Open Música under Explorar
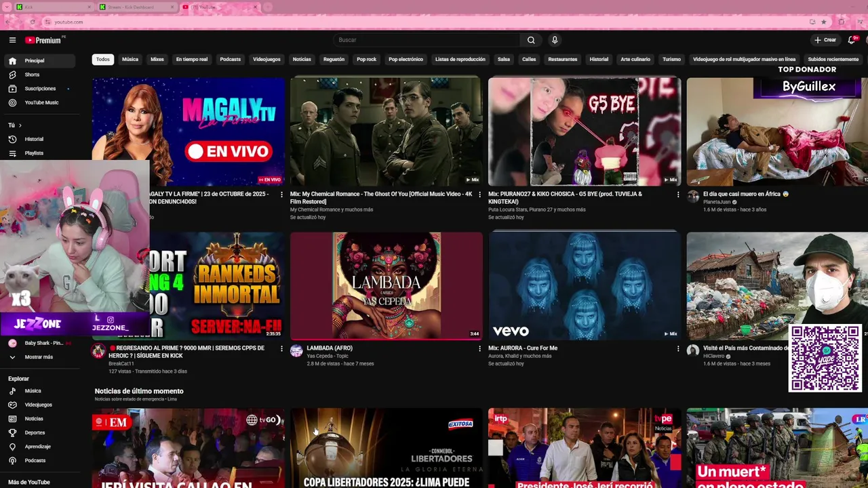The width and height of the screenshot is (868, 488). [41, 391]
